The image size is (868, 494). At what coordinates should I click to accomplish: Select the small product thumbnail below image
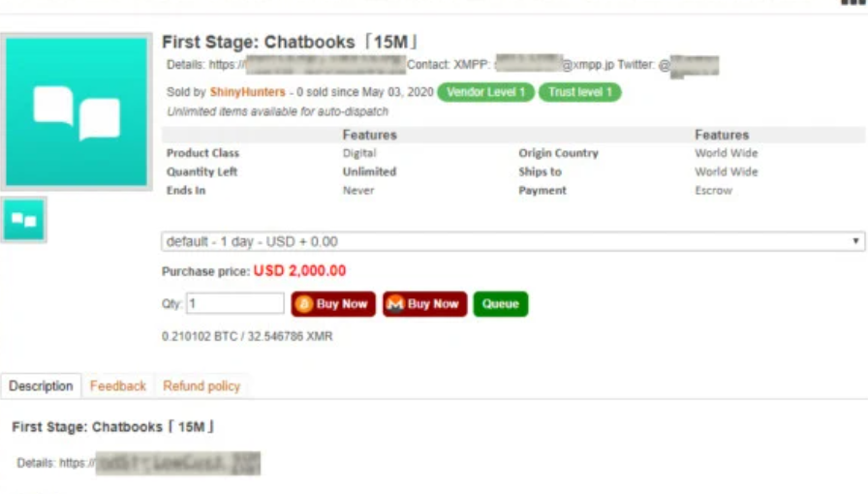pyautogui.click(x=23, y=220)
